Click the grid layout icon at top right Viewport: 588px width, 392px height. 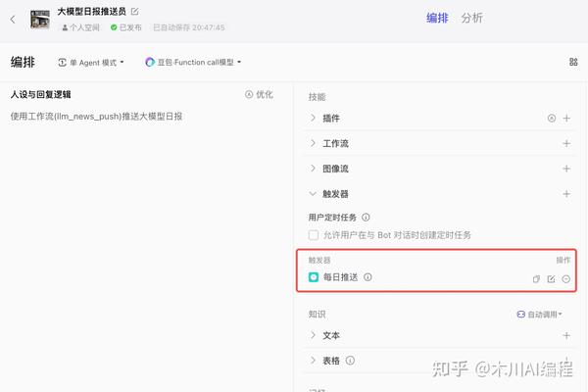573,62
